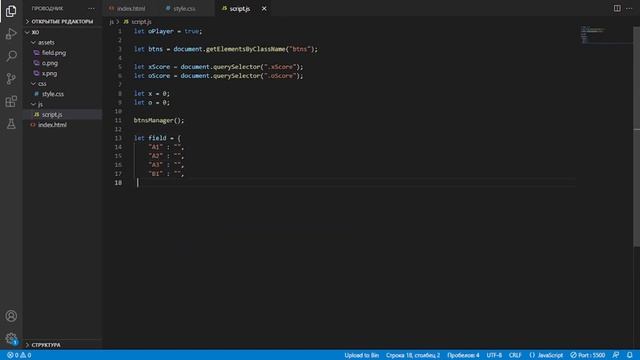
Task: Click on 'let oPlayer = true;' line
Action: pyautogui.click(x=168, y=31)
